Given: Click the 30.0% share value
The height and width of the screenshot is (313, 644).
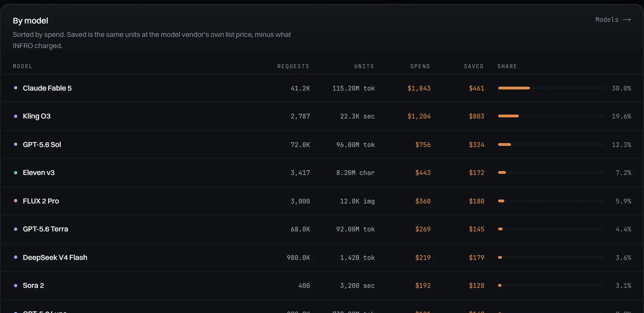Looking at the screenshot, I should point(621,88).
